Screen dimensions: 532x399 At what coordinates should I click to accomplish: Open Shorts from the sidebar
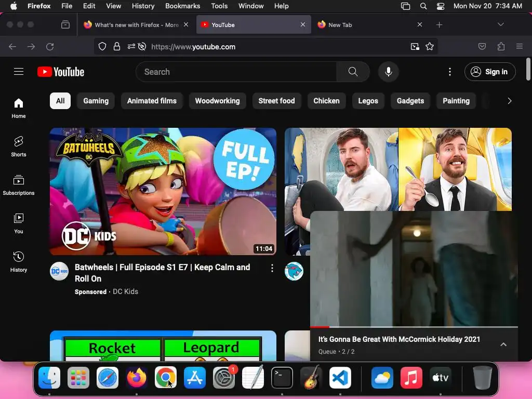19,147
